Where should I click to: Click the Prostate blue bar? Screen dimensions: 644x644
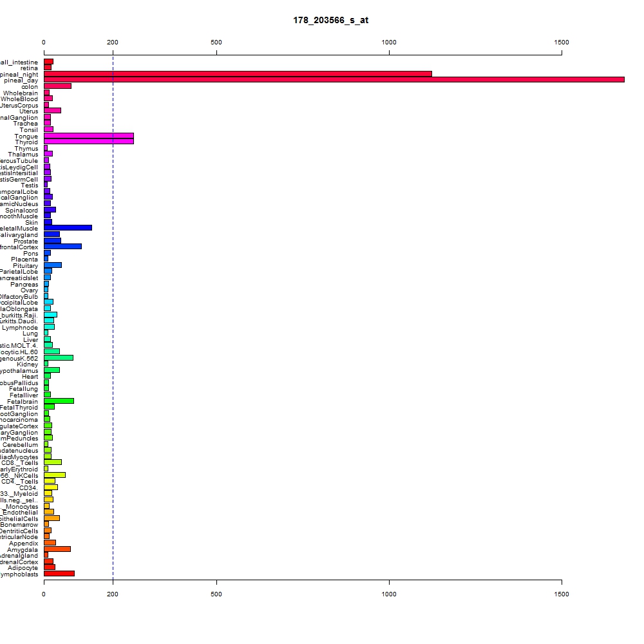52,241
